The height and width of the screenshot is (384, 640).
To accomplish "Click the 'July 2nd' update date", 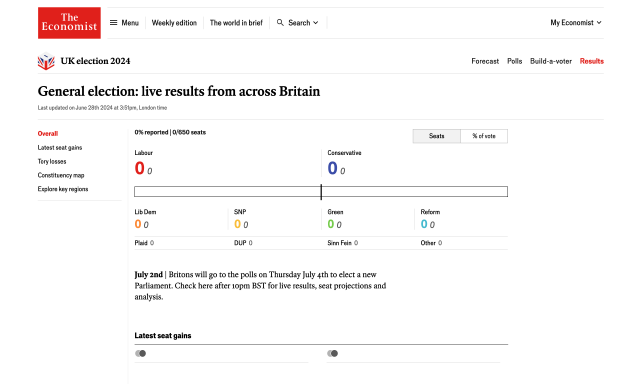I will click(x=149, y=275).
